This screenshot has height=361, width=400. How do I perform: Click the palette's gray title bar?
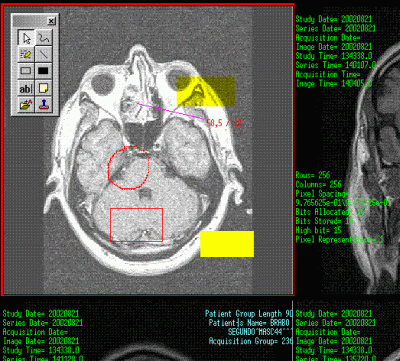tap(29, 21)
